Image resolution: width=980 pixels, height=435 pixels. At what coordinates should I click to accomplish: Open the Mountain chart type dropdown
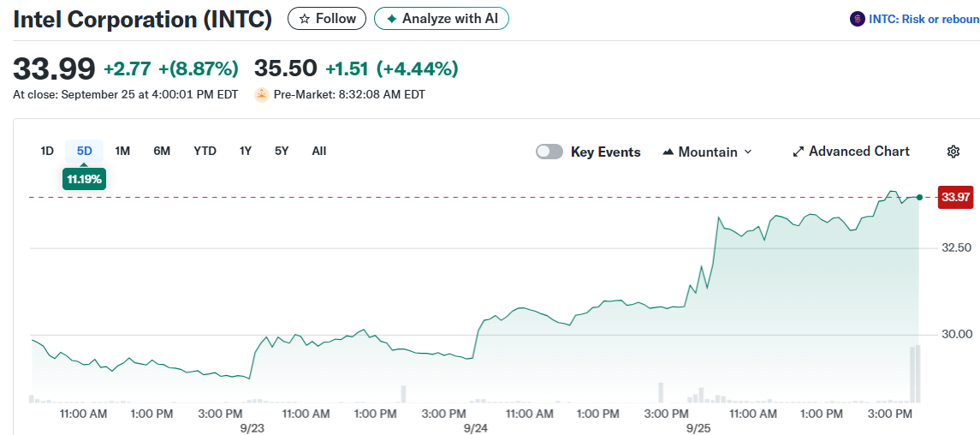707,152
